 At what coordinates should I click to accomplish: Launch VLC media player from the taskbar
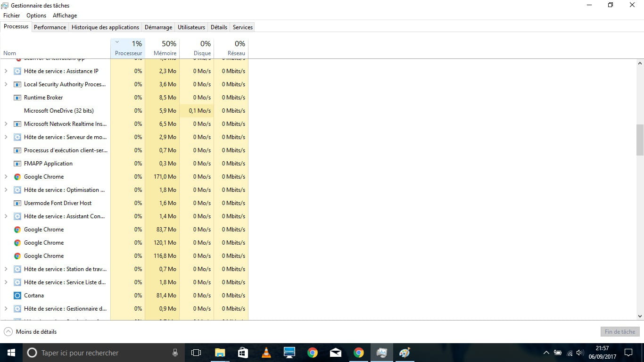(266, 353)
